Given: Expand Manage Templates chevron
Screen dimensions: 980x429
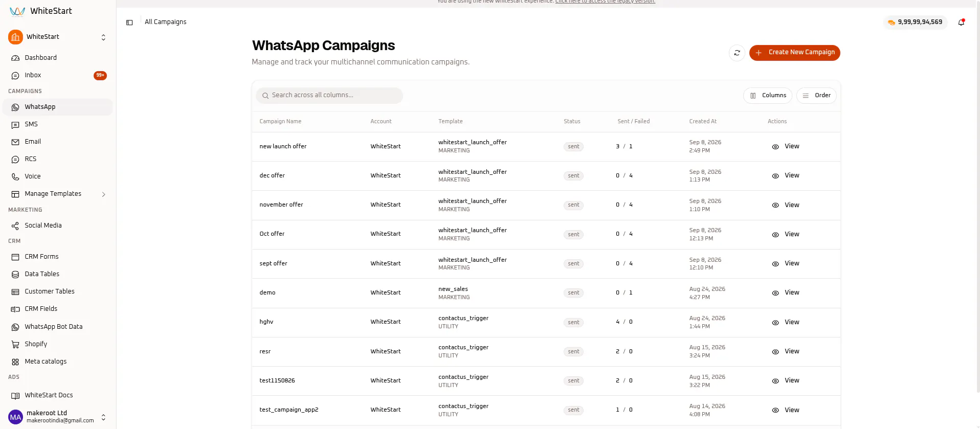Looking at the screenshot, I should click(103, 194).
